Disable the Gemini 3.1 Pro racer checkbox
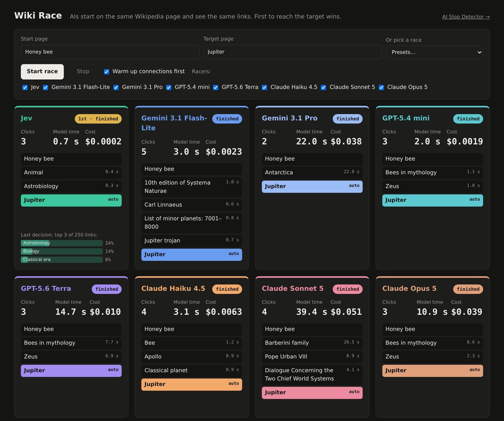Screen dimensions: 504x421 click(x=116, y=87)
